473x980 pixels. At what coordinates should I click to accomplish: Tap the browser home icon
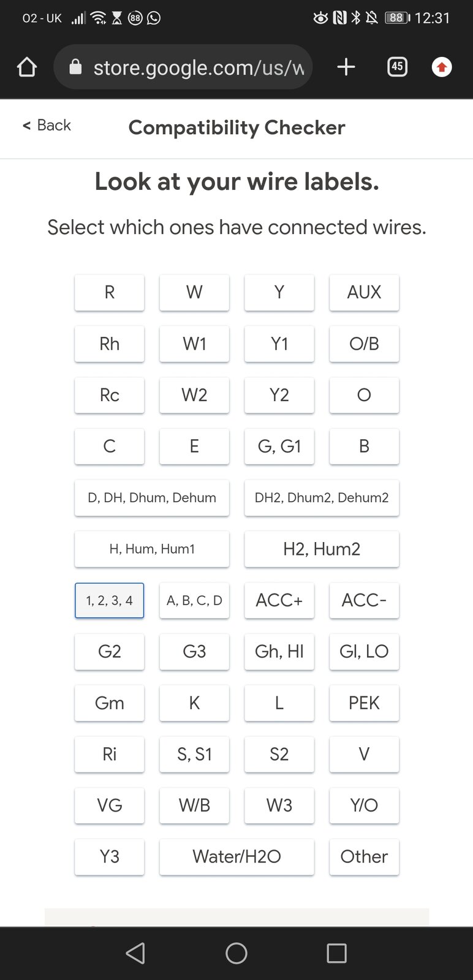[x=27, y=67]
